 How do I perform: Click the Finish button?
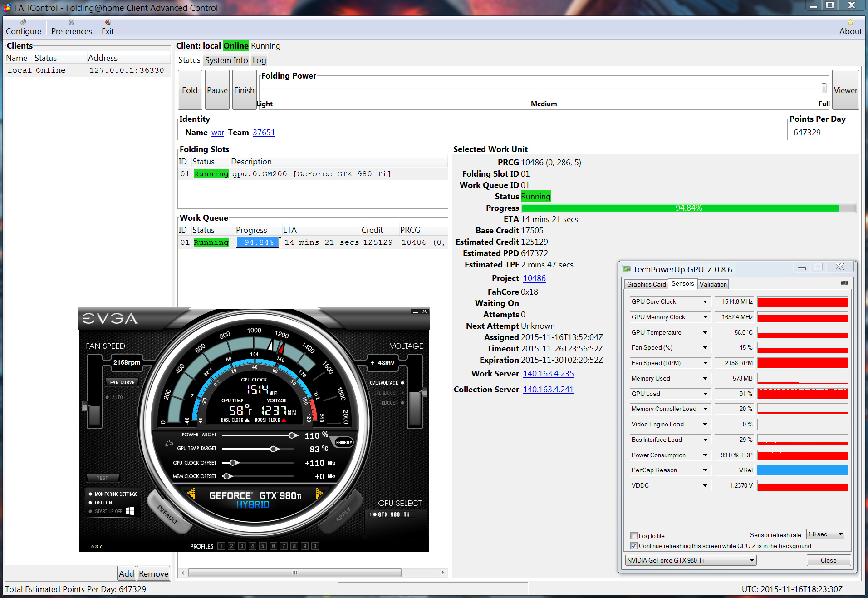pyautogui.click(x=244, y=90)
